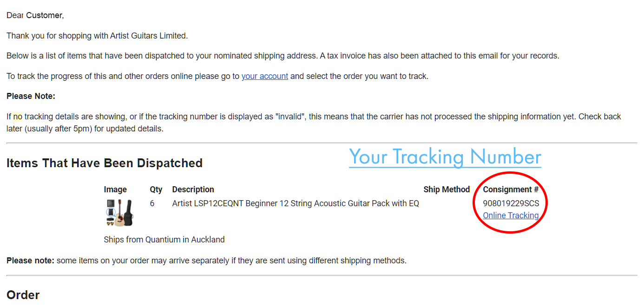Image resolution: width=644 pixels, height=307 pixels.
Task: Click the "Qty" column header
Action: (156, 189)
